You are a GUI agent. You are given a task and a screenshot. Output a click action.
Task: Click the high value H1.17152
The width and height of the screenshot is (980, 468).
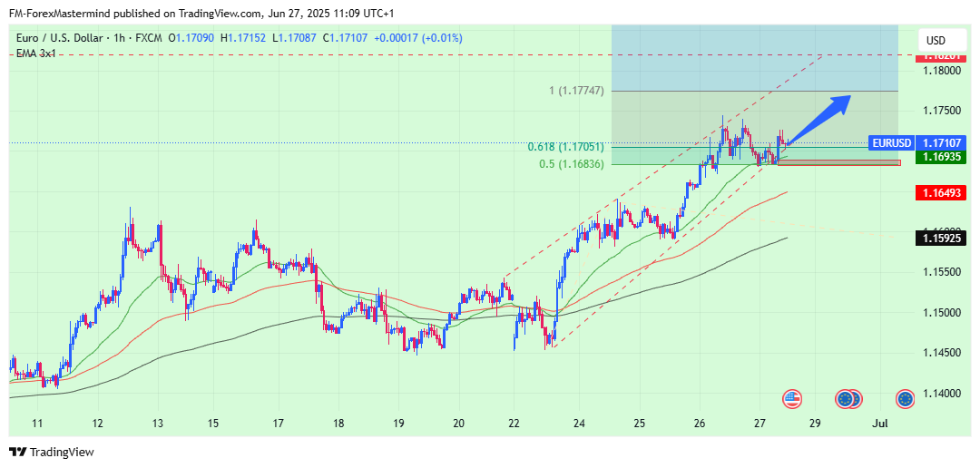[x=243, y=38]
